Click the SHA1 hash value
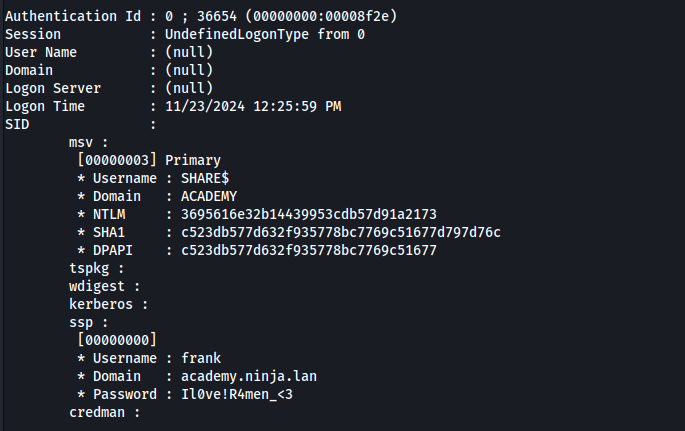Viewport: 685px width, 431px height. coord(341,232)
